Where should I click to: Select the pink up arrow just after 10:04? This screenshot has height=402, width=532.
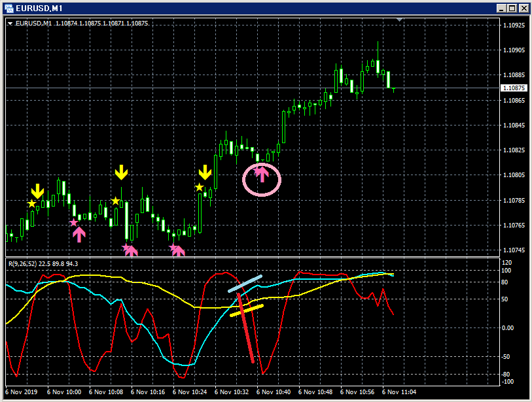pos(79,235)
